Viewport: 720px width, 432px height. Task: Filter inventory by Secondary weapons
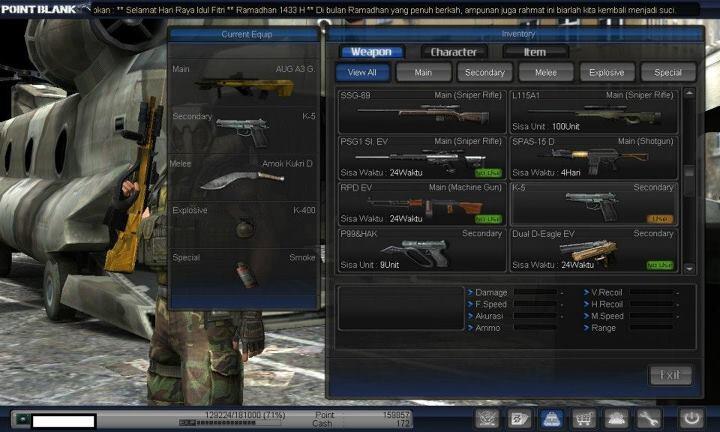pos(484,72)
